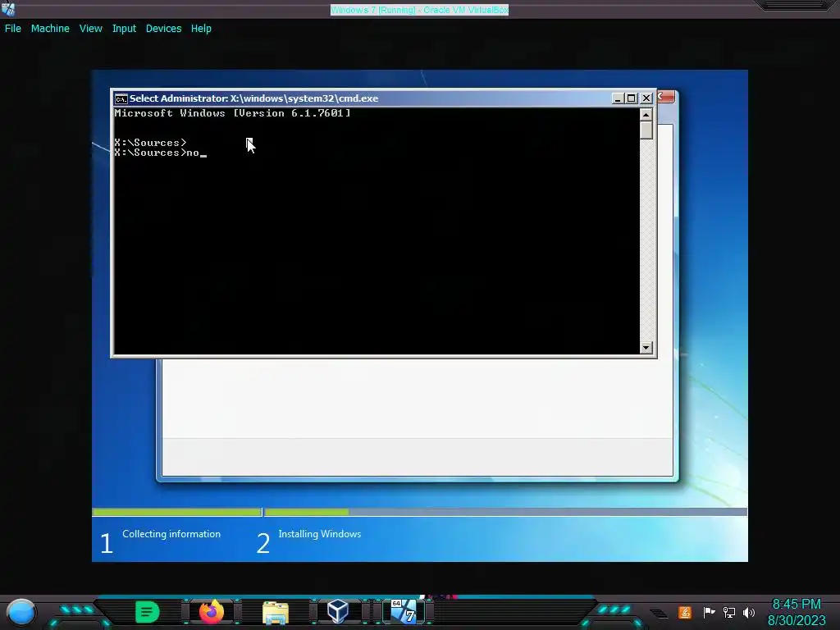The height and width of the screenshot is (630, 840).
Task: Maximize the cmd.exe window
Action: [x=632, y=98]
